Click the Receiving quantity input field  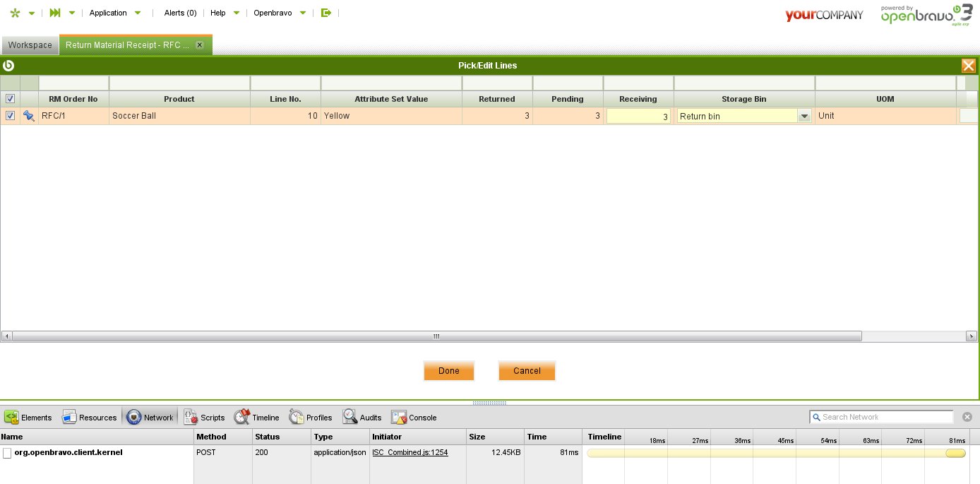click(638, 117)
